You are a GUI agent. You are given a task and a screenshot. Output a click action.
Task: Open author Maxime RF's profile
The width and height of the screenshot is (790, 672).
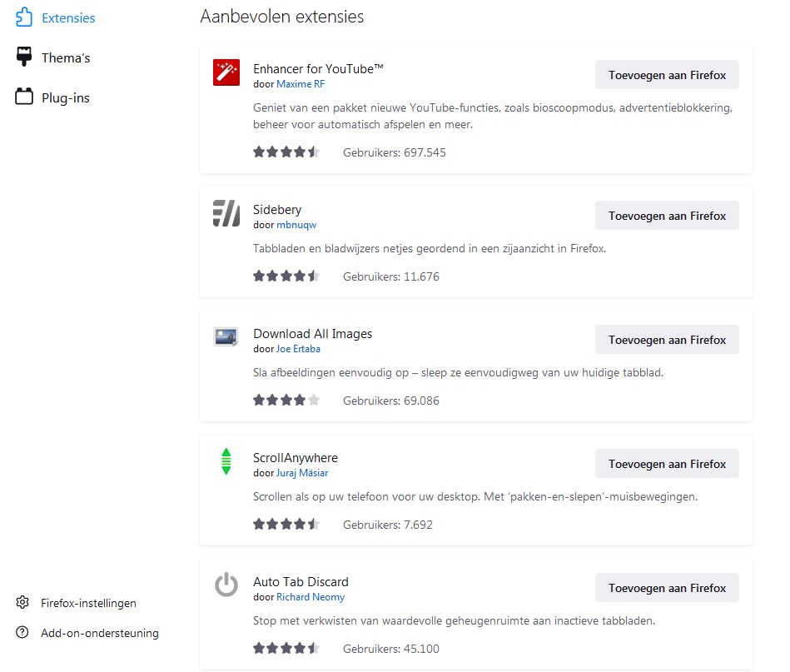pyautogui.click(x=301, y=84)
